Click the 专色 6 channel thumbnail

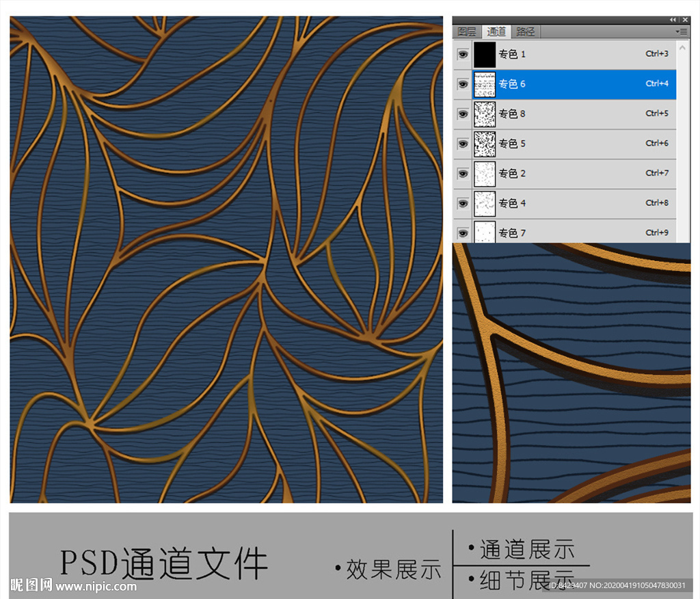[x=485, y=84]
